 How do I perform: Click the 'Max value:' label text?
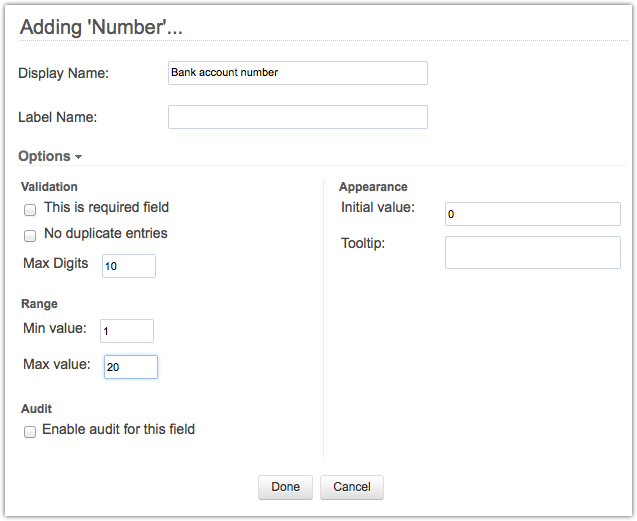[x=57, y=364]
